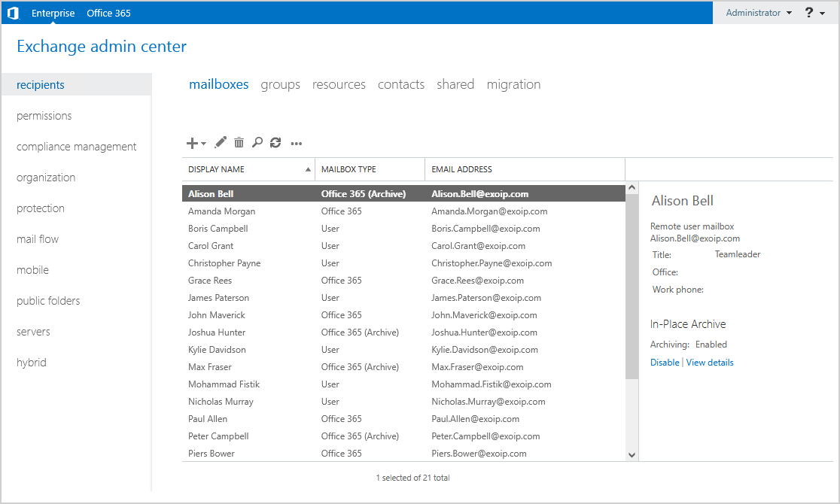Switch to the Enterprise tab
This screenshot has width=840, height=504.
pyautogui.click(x=53, y=13)
